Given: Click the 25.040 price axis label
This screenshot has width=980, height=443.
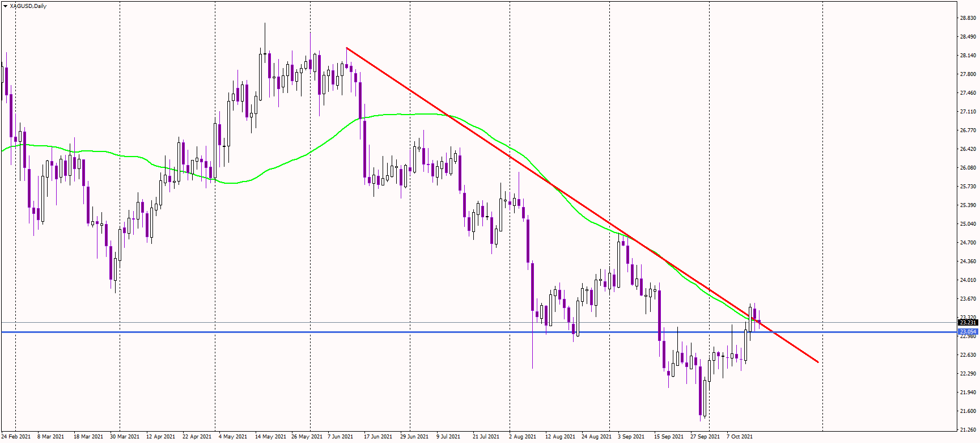Looking at the screenshot, I should [x=968, y=224].
